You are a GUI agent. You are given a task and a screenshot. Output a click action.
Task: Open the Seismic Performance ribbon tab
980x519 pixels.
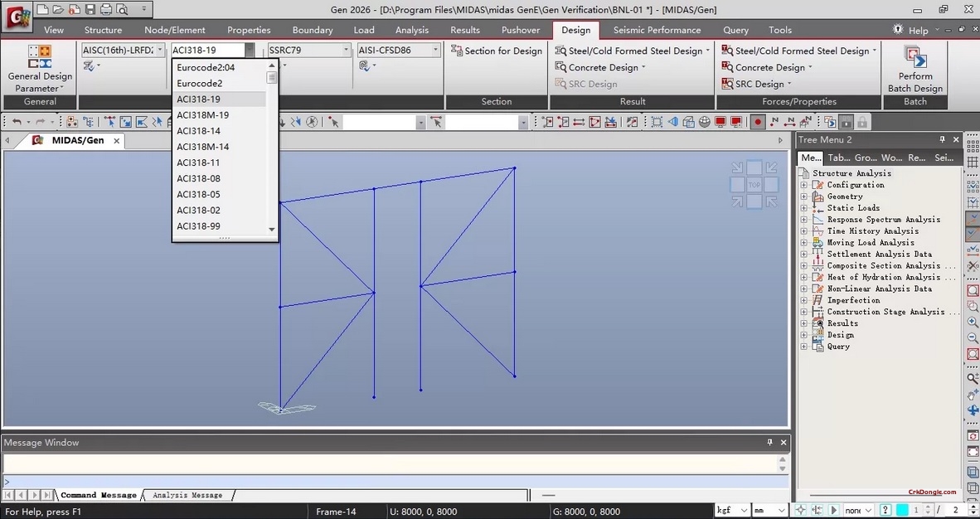[657, 30]
